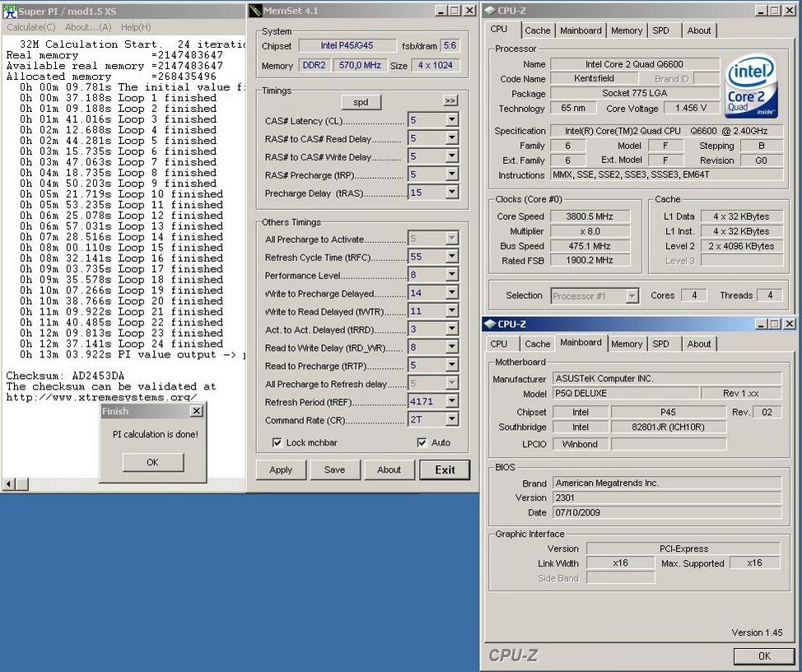802x672 pixels.
Task: Toggle the Auto checkbox in MemSet
Action: [x=422, y=442]
